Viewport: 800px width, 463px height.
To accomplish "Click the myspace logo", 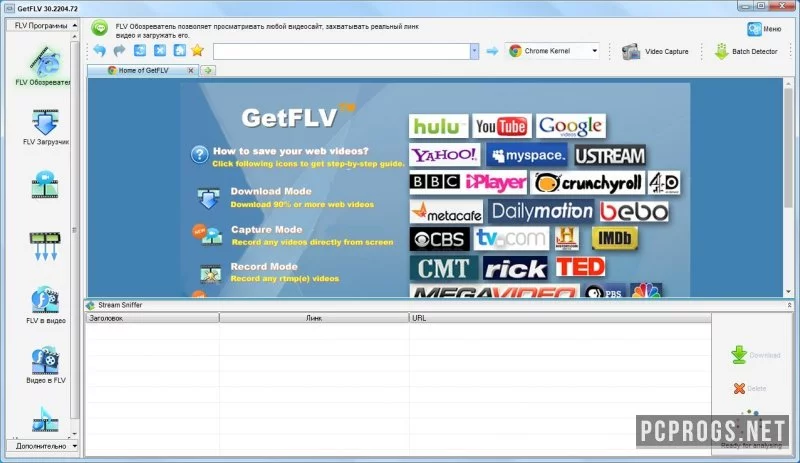I will coord(527,155).
